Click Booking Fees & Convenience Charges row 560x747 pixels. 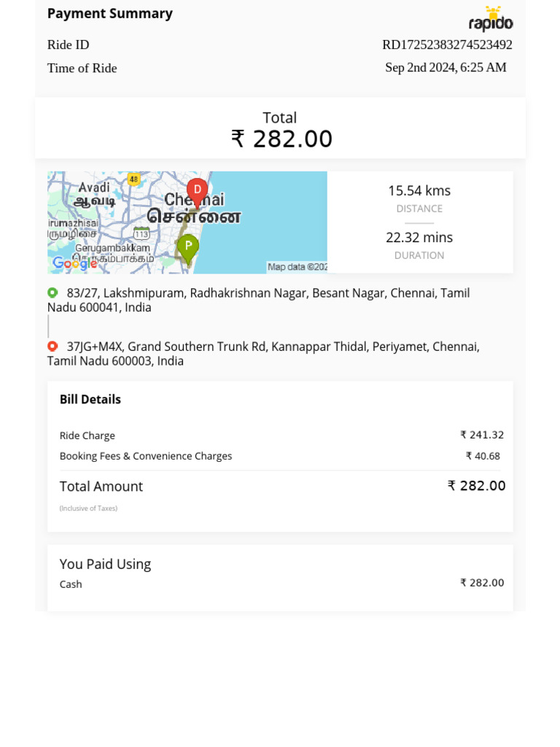pyautogui.click(x=280, y=456)
